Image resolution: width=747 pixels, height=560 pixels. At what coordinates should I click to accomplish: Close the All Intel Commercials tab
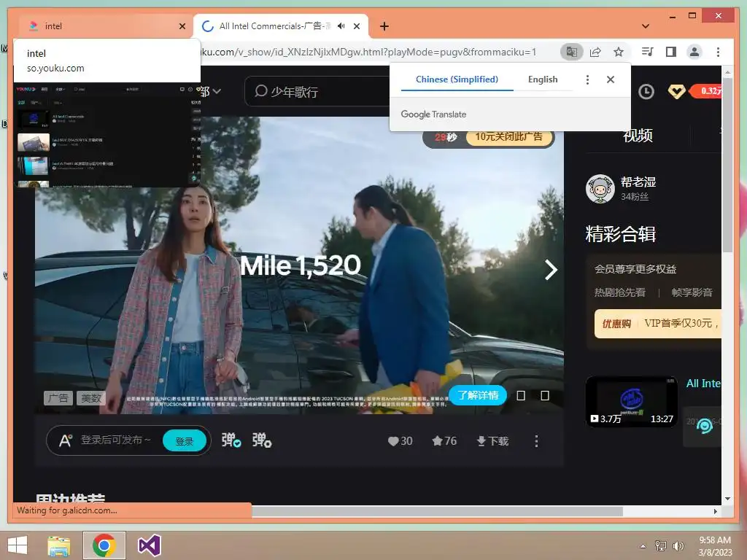(x=356, y=26)
